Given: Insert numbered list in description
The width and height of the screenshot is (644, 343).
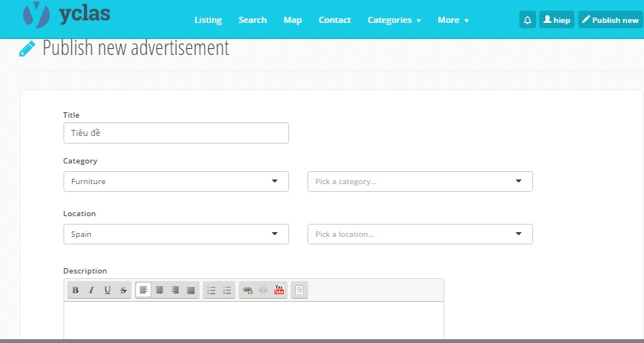Looking at the screenshot, I should [x=227, y=290].
